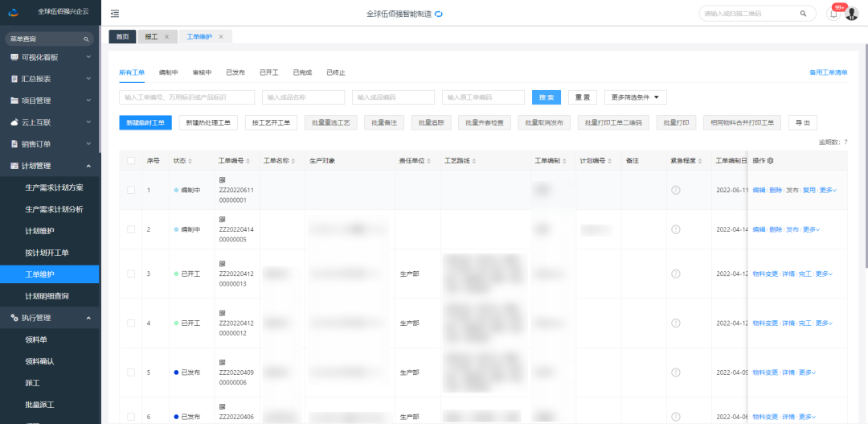The height and width of the screenshot is (424, 868).
Task: Switch to the 已发布 filter tab
Action: (x=235, y=72)
